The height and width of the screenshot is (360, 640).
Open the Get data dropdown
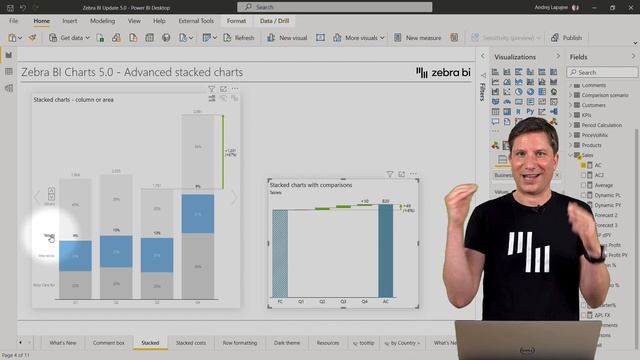pos(69,38)
